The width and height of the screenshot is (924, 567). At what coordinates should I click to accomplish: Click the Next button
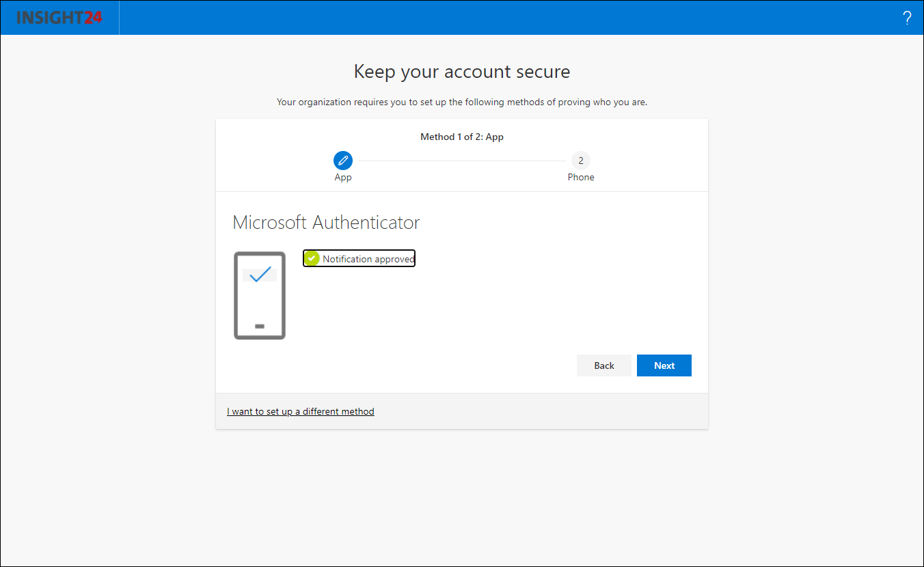(664, 365)
